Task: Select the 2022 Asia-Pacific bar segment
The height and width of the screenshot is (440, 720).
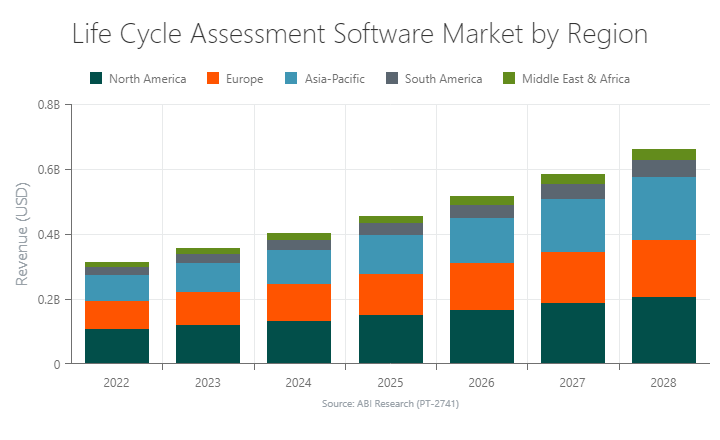Action: point(117,288)
